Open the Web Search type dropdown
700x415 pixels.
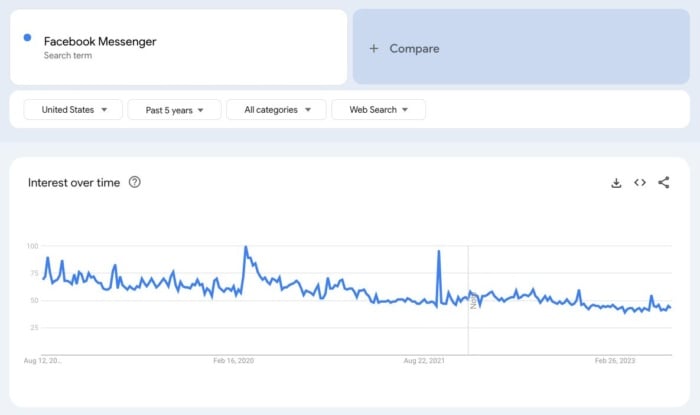point(378,110)
